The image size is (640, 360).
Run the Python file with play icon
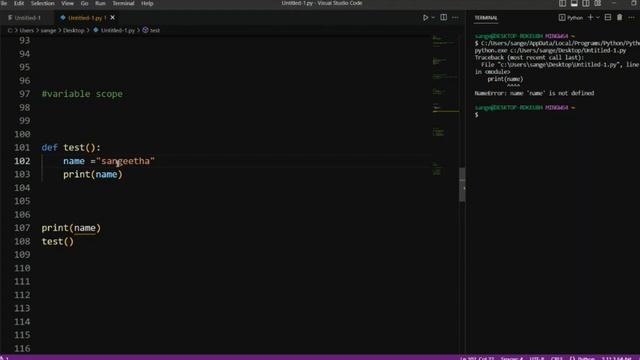pyautogui.click(x=425, y=18)
